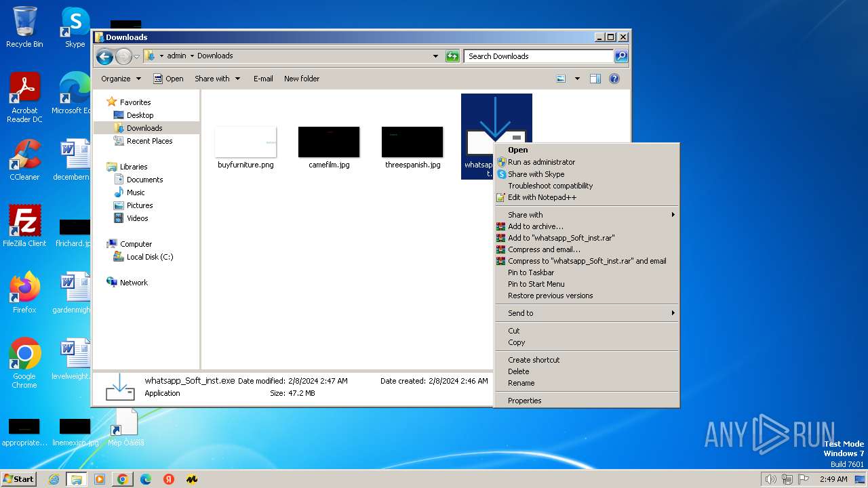Image resolution: width=868 pixels, height=488 pixels.
Task: Open Internet Explorer from the taskbar
Action: coord(54,479)
